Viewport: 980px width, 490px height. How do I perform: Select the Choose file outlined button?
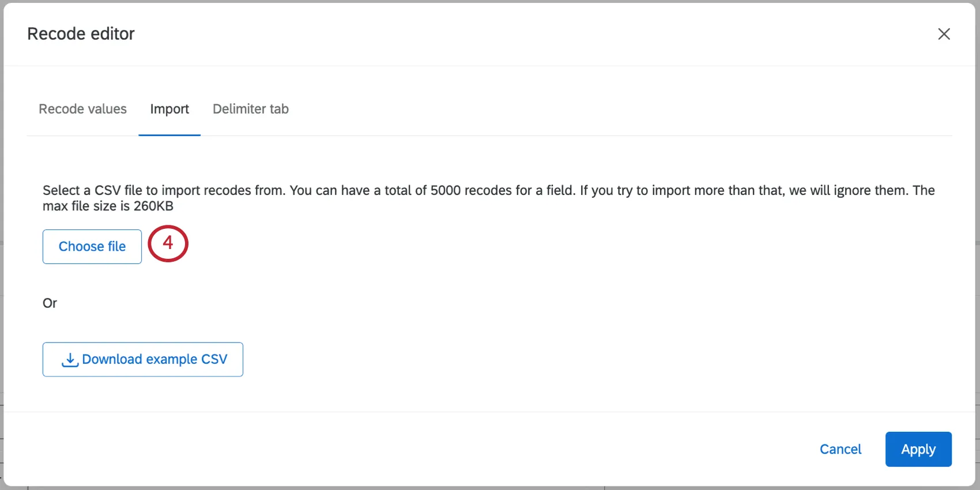coord(92,246)
